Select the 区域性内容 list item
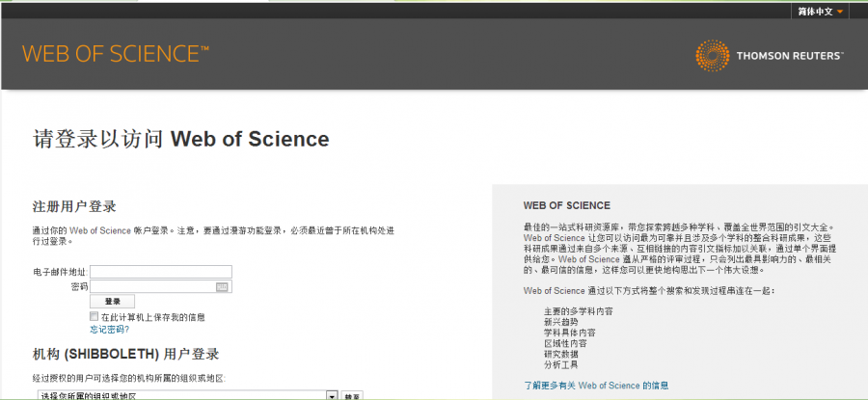The image size is (868, 400). [x=565, y=343]
